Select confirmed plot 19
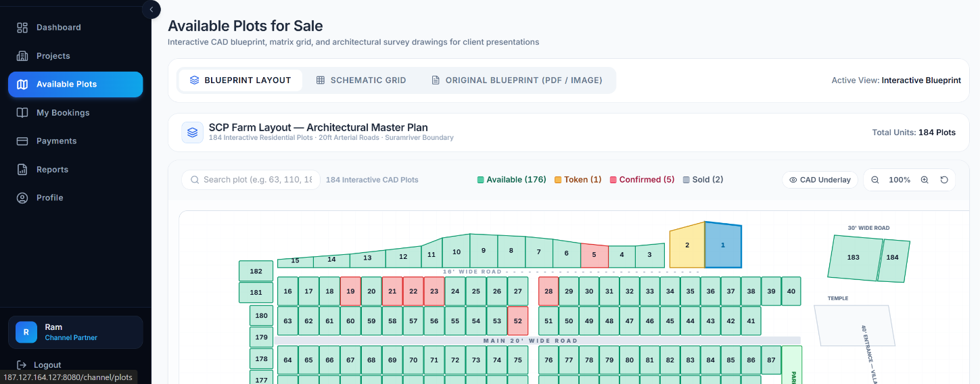 (350, 291)
